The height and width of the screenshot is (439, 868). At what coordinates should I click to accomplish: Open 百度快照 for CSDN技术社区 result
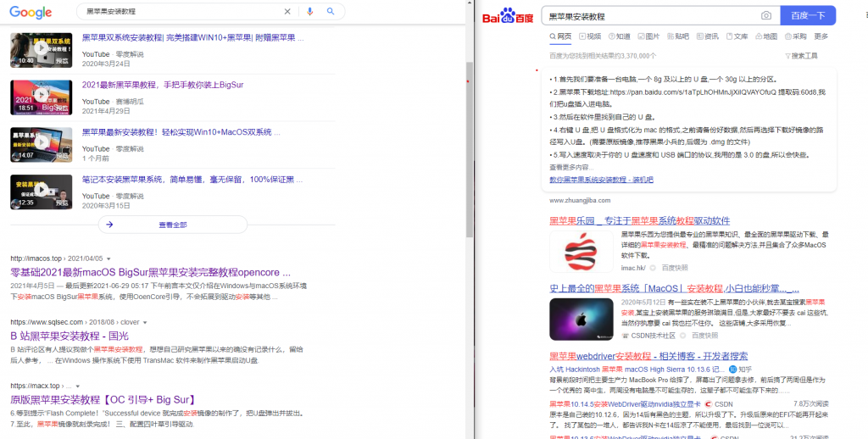point(704,336)
